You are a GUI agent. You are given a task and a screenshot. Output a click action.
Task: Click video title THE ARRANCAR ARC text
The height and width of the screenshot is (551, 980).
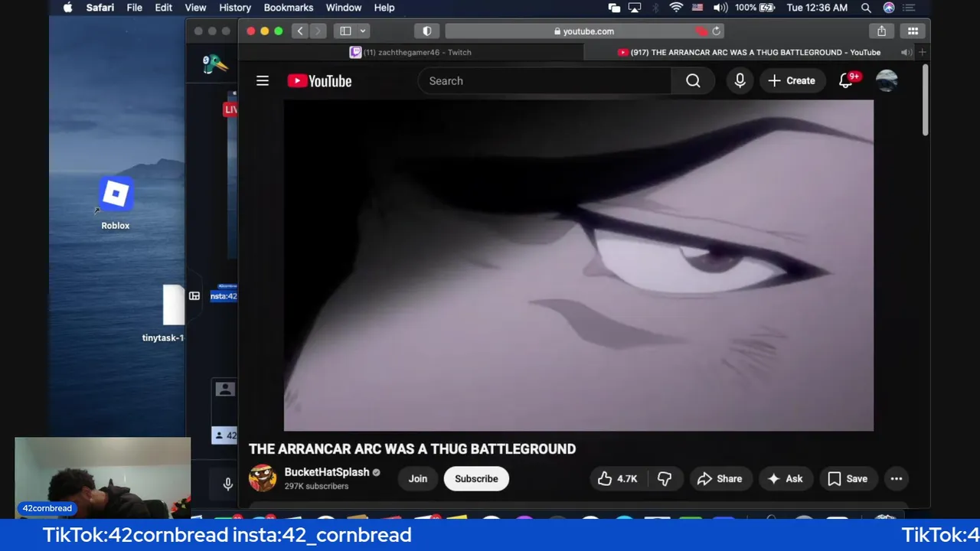point(412,449)
